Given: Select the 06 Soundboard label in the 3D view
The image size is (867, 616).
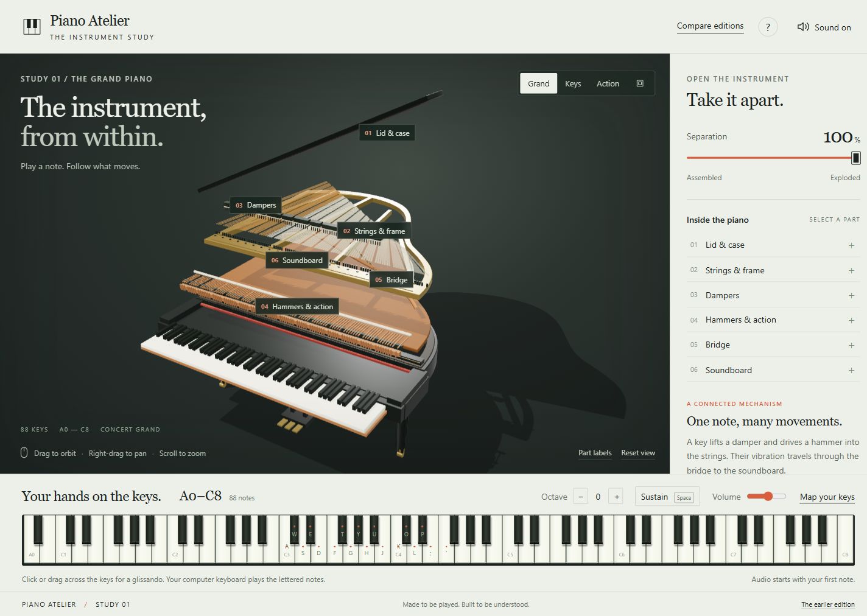Looking at the screenshot, I should [x=297, y=261].
